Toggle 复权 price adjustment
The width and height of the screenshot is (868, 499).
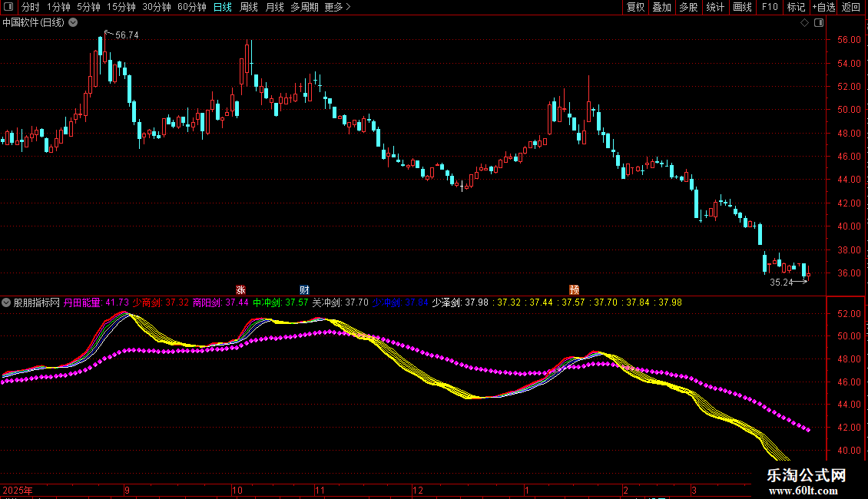click(635, 7)
